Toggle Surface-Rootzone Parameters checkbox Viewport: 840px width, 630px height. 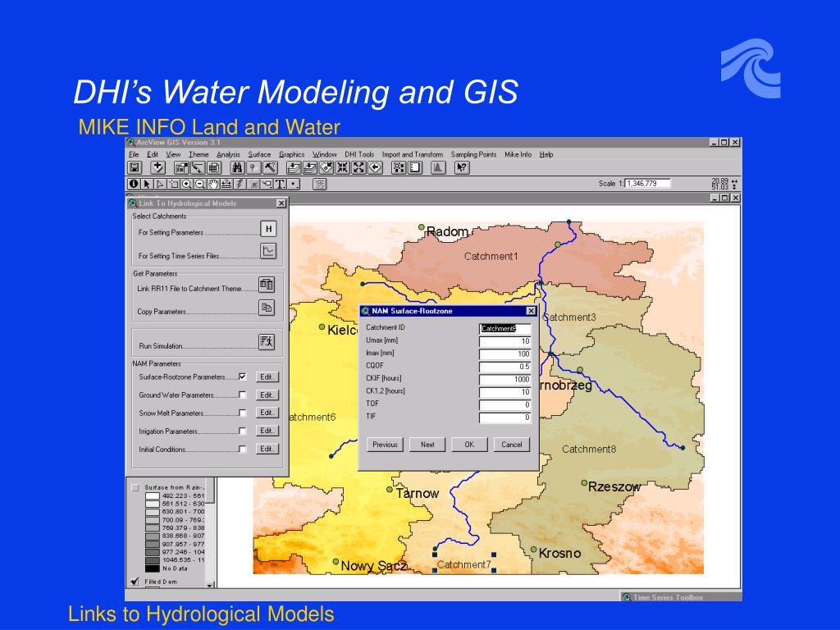[x=242, y=377]
